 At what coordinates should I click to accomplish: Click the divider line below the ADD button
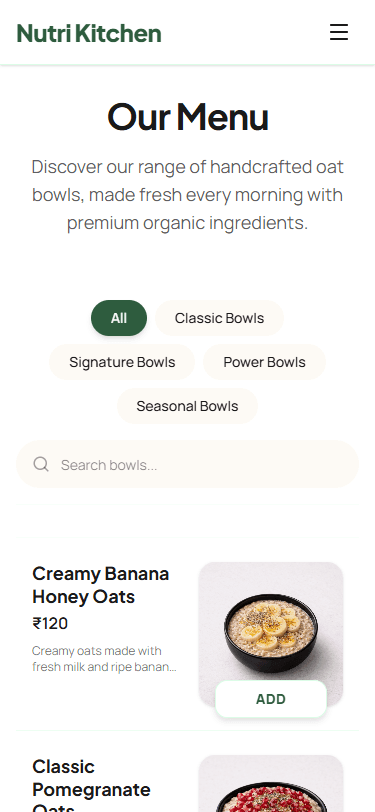click(x=188, y=730)
